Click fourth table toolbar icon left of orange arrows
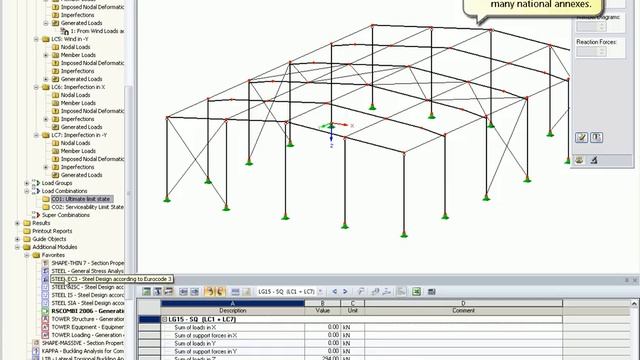 click(x=184, y=291)
